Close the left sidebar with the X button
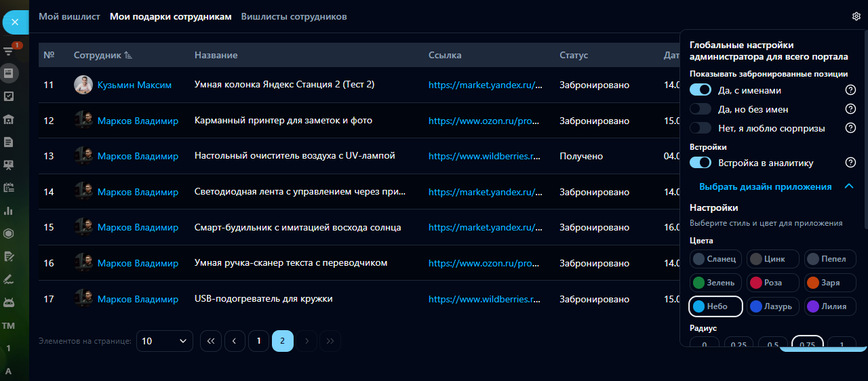Viewport: 868px width, 381px height. click(x=15, y=22)
